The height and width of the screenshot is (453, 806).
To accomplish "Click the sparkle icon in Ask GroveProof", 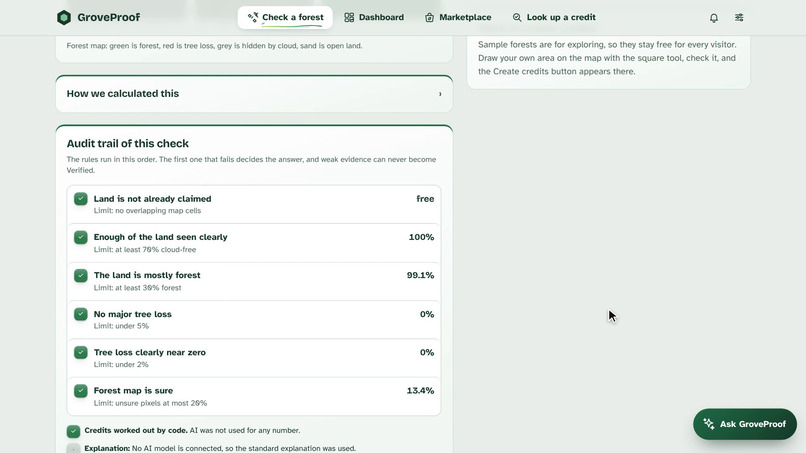I will [709, 424].
